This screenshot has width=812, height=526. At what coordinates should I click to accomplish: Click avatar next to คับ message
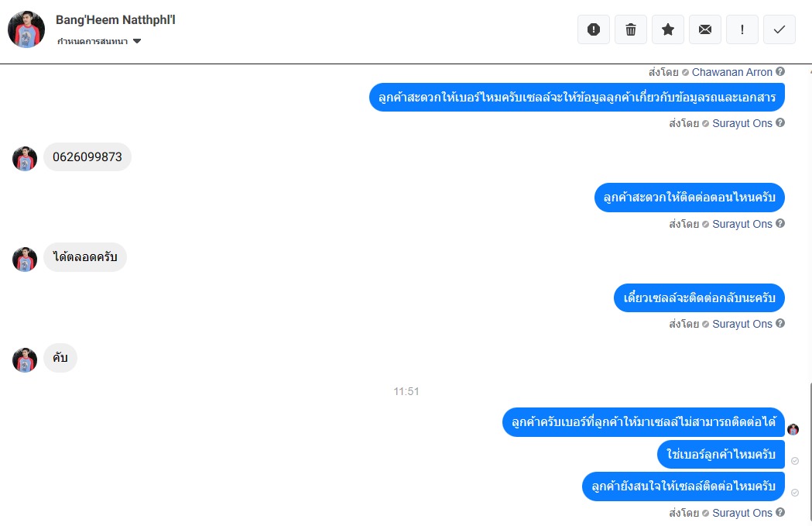pyautogui.click(x=25, y=360)
